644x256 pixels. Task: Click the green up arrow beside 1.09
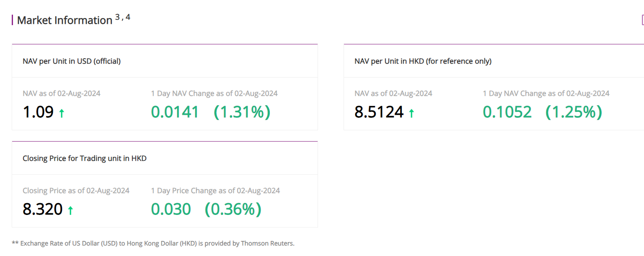(x=62, y=113)
